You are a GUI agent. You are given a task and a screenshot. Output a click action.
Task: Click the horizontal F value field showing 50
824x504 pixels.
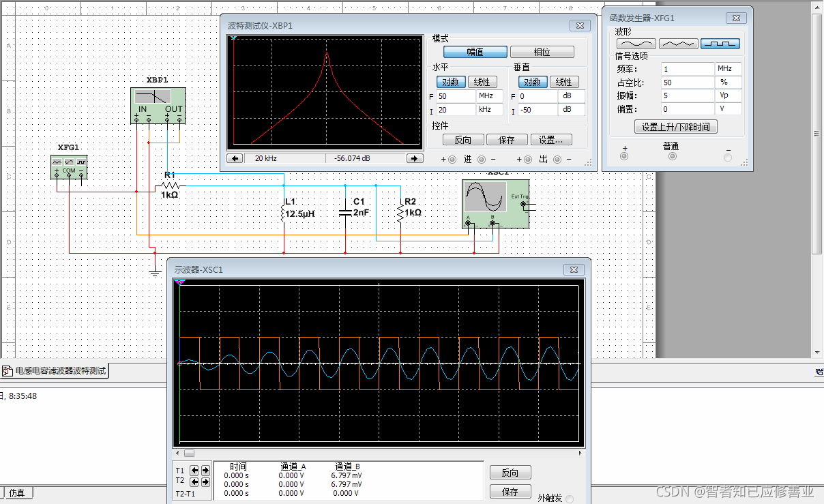click(456, 96)
